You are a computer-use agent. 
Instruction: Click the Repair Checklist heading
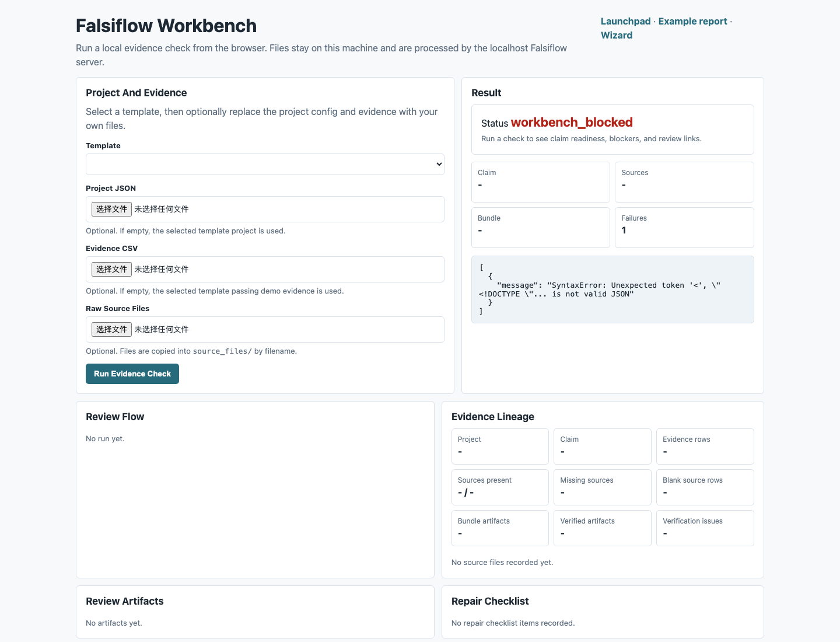click(490, 601)
